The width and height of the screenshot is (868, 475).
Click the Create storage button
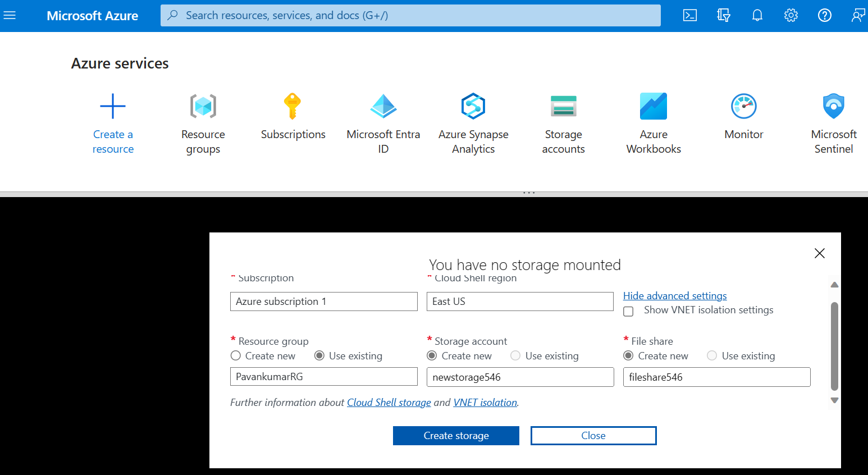pos(456,436)
